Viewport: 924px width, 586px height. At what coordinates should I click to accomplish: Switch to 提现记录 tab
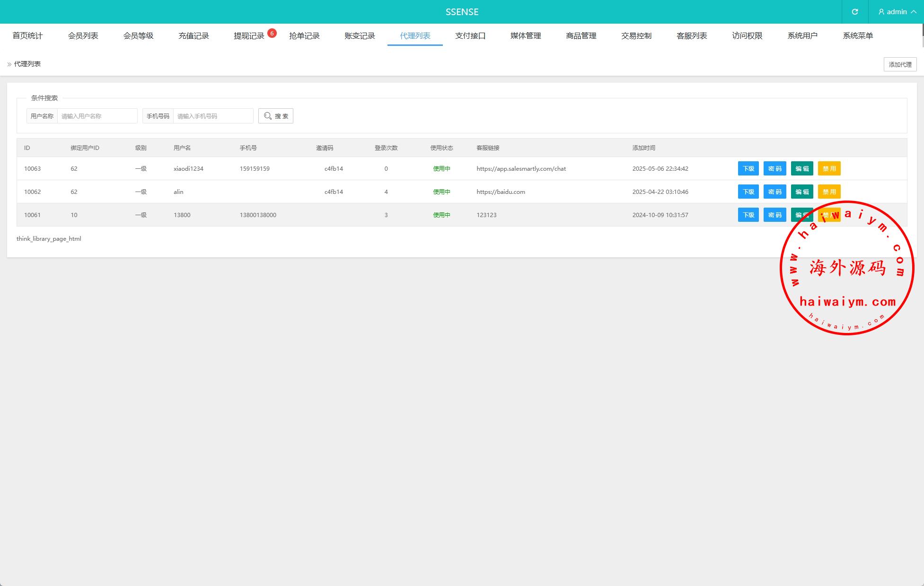tap(249, 35)
